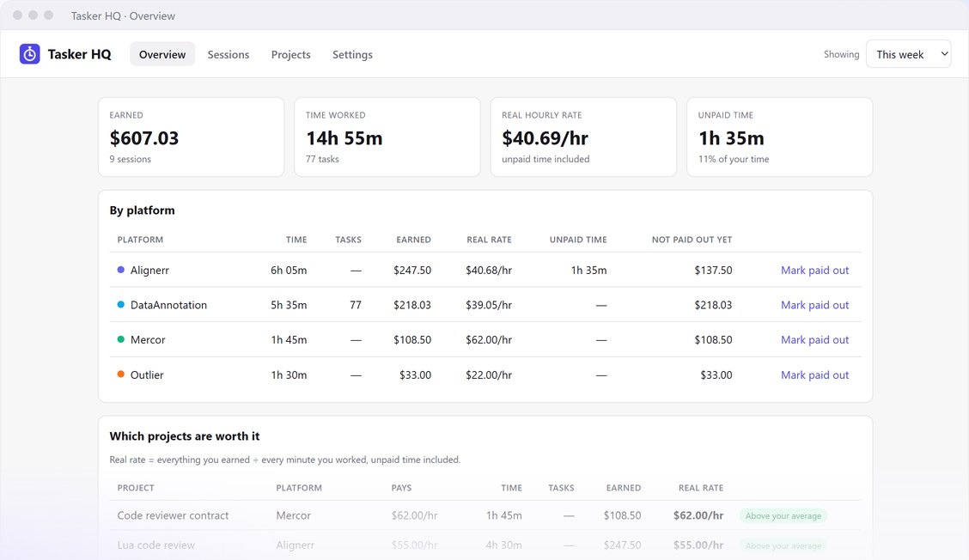Click the Mercor name in By platform table
969x560 pixels.
(148, 339)
